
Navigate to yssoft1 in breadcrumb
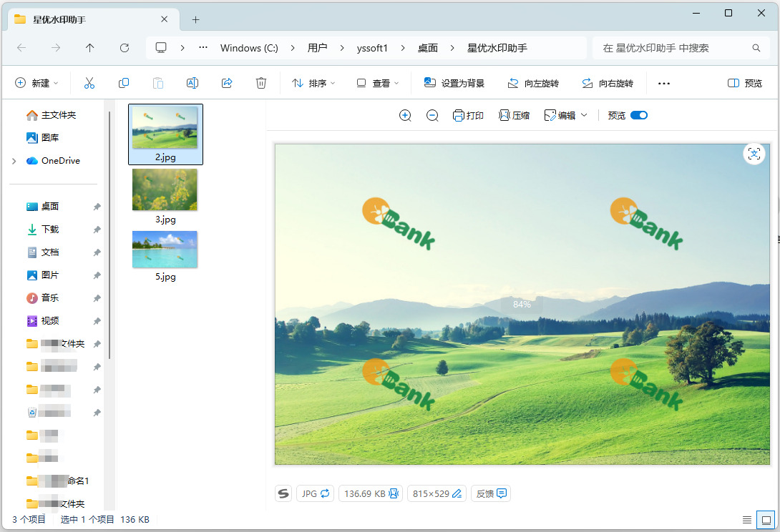pyautogui.click(x=372, y=48)
